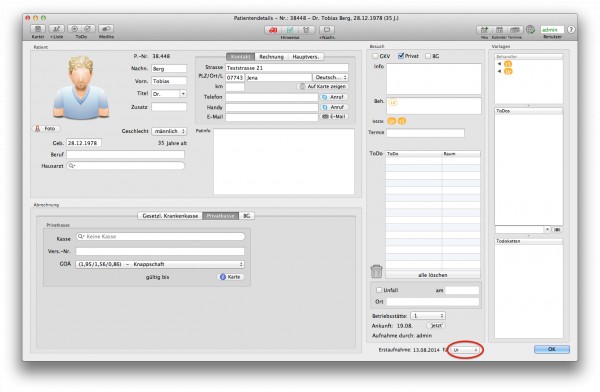Click the Geb. date field 28.12.1978
The height and width of the screenshot is (392, 600).
tap(84, 143)
